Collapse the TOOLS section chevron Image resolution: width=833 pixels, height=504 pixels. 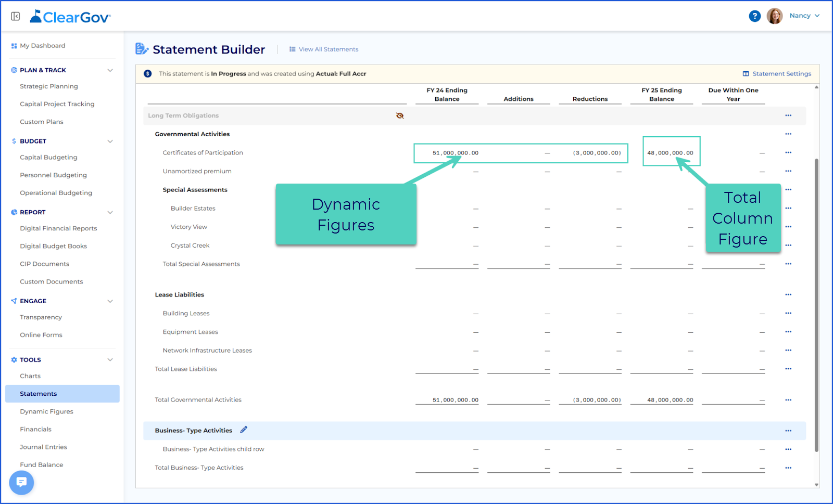point(110,359)
